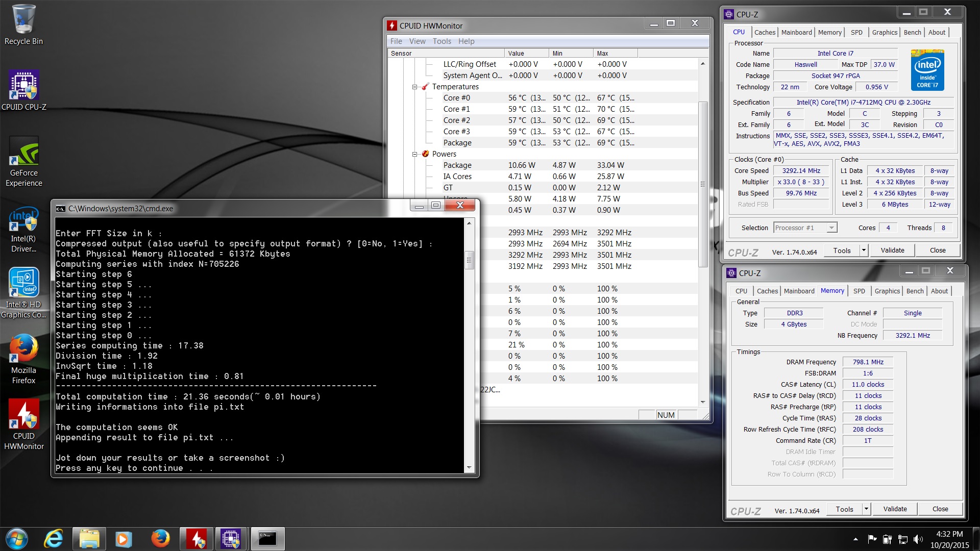This screenshot has height=551, width=980.
Task: Show hidden system tray icons
Action: (855, 539)
